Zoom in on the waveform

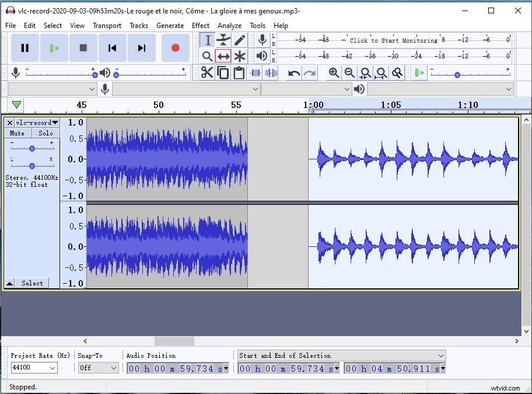(332, 72)
